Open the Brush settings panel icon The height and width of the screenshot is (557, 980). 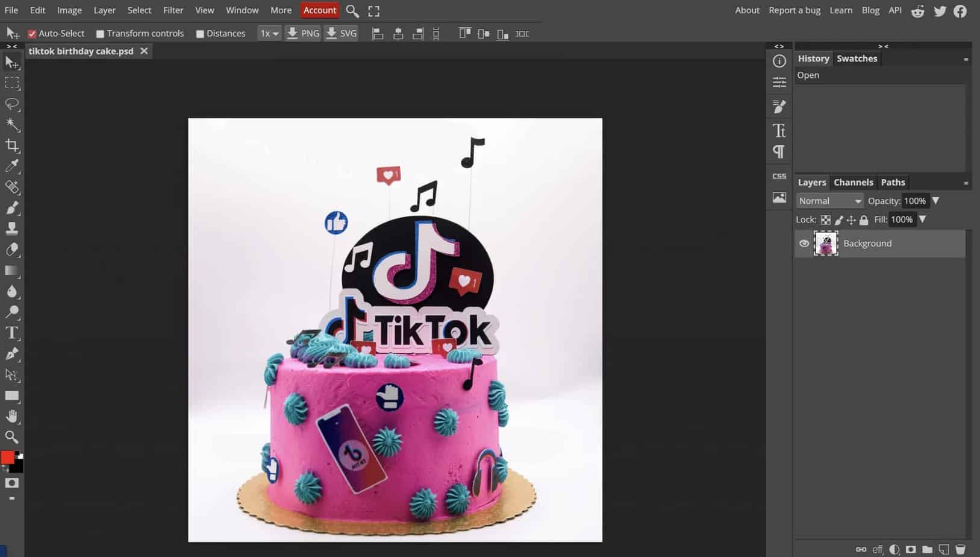click(779, 107)
